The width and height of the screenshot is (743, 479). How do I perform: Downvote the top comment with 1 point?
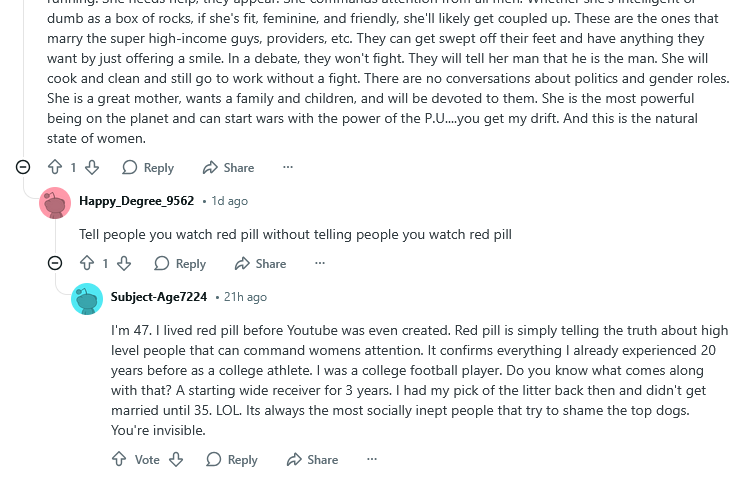click(x=91, y=167)
